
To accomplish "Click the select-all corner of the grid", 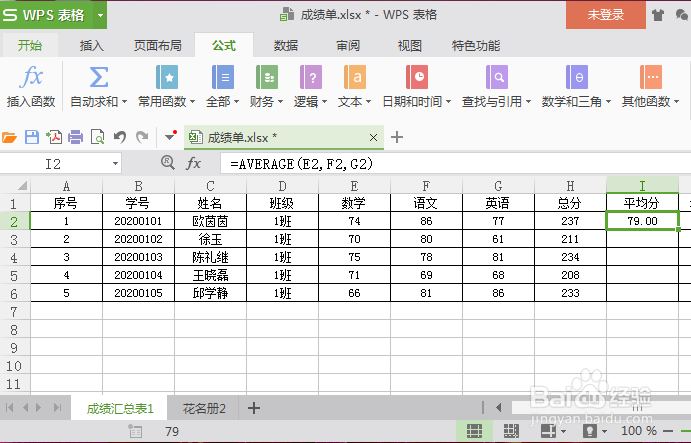I will (x=15, y=186).
